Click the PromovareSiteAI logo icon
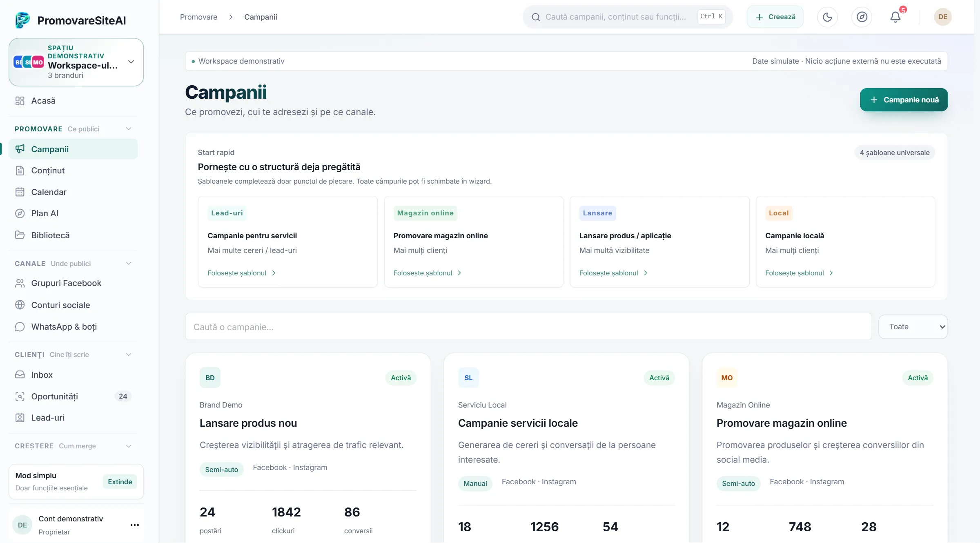 pos(22,20)
